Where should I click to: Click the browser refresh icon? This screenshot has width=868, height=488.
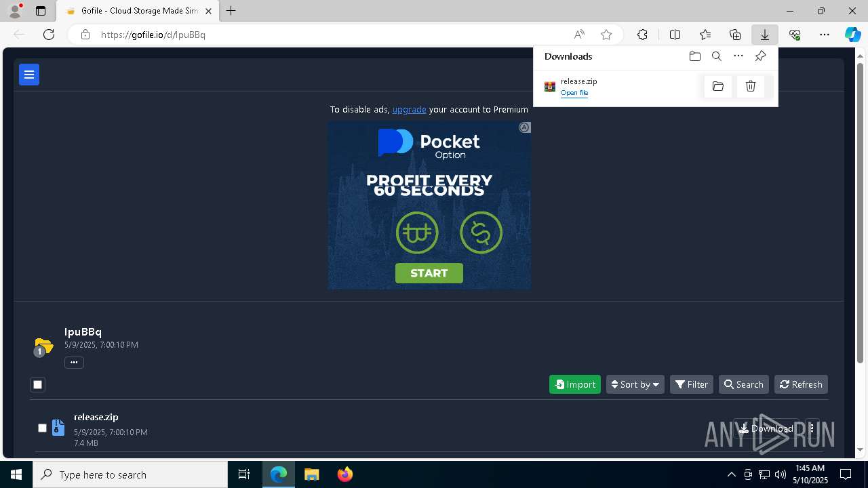[x=49, y=35]
